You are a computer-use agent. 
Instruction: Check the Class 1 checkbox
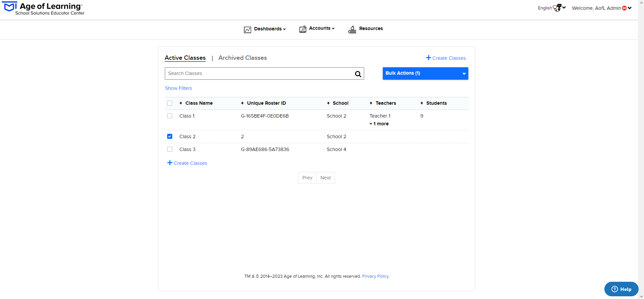[x=170, y=116]
